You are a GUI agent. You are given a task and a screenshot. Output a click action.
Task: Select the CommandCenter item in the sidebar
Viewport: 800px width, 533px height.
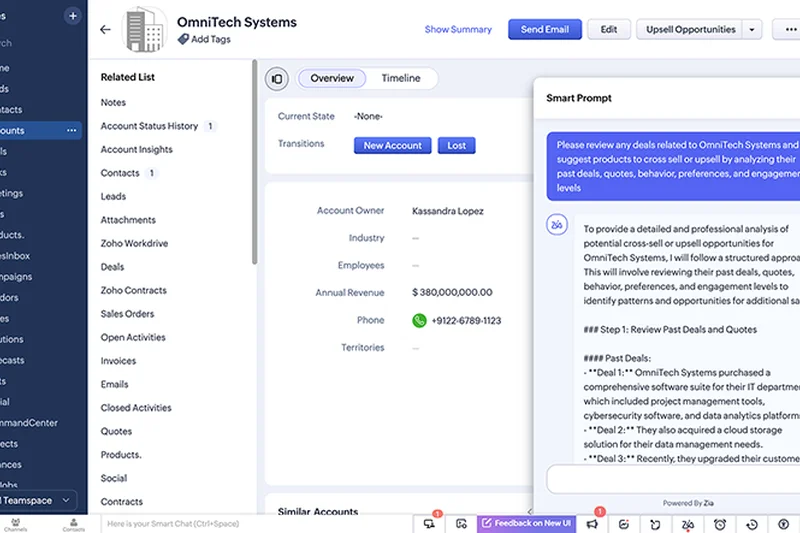coord(29,423)
